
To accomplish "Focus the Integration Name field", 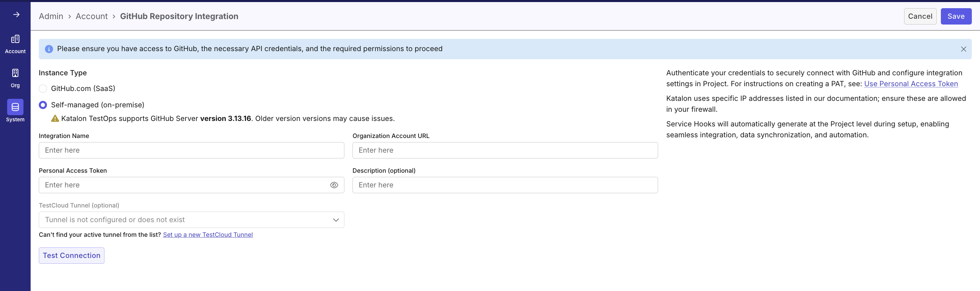I will tap(191, 151).
